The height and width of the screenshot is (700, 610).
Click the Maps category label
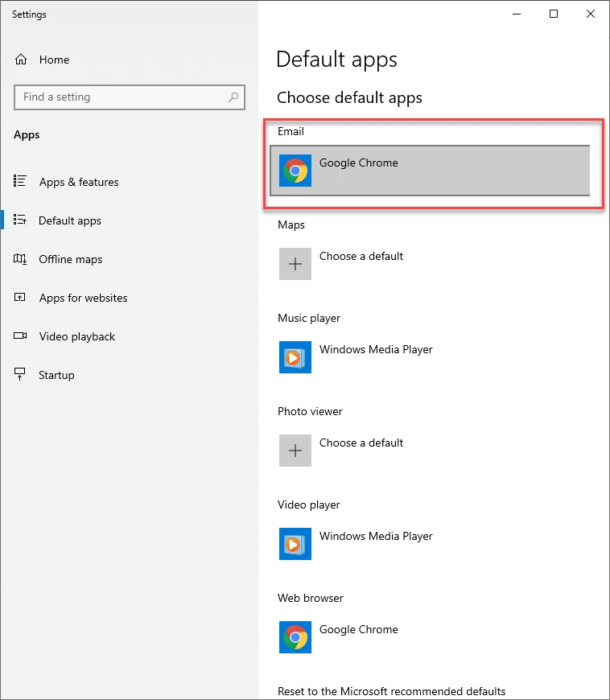coord(291,224)
